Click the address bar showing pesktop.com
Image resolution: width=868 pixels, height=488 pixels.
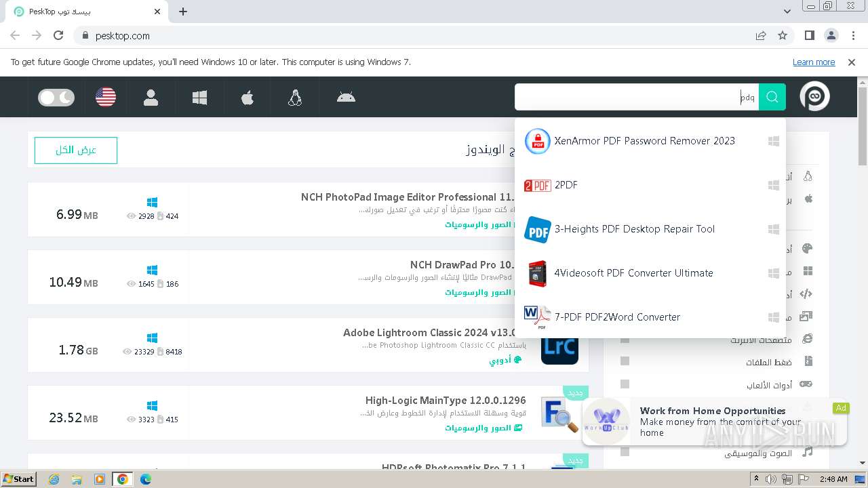point(414,36)
